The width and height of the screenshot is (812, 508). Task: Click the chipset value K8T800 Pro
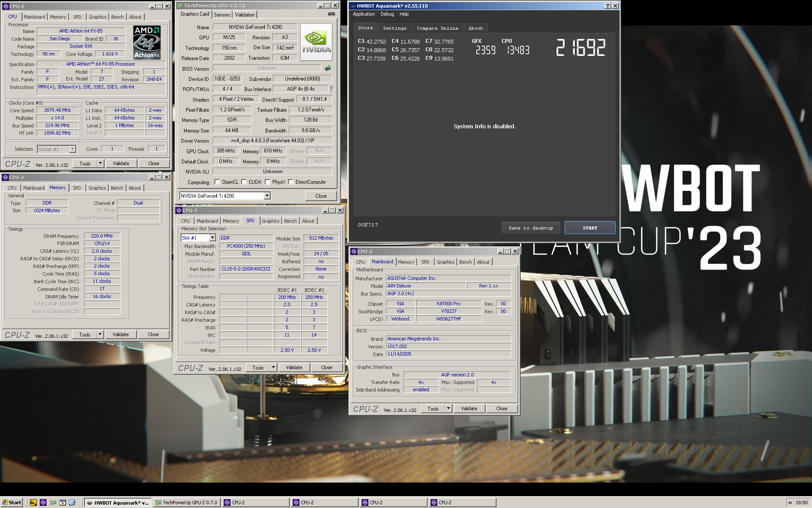point(449,304)
